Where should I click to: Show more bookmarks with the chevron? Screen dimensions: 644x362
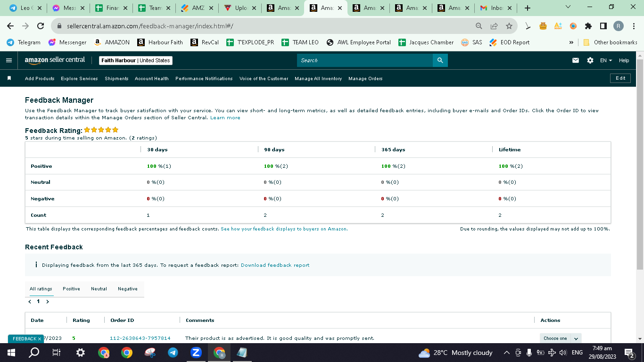tap(571, 42)
